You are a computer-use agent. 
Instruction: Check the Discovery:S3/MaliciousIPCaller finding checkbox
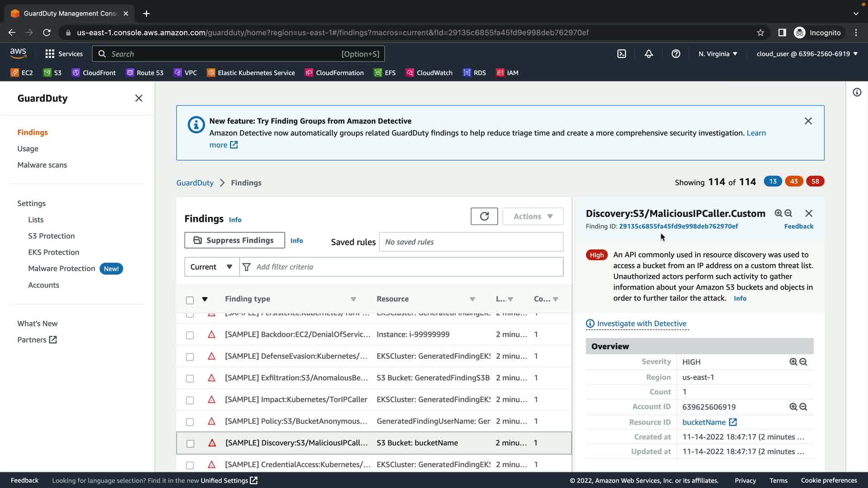tap(190, 444)
